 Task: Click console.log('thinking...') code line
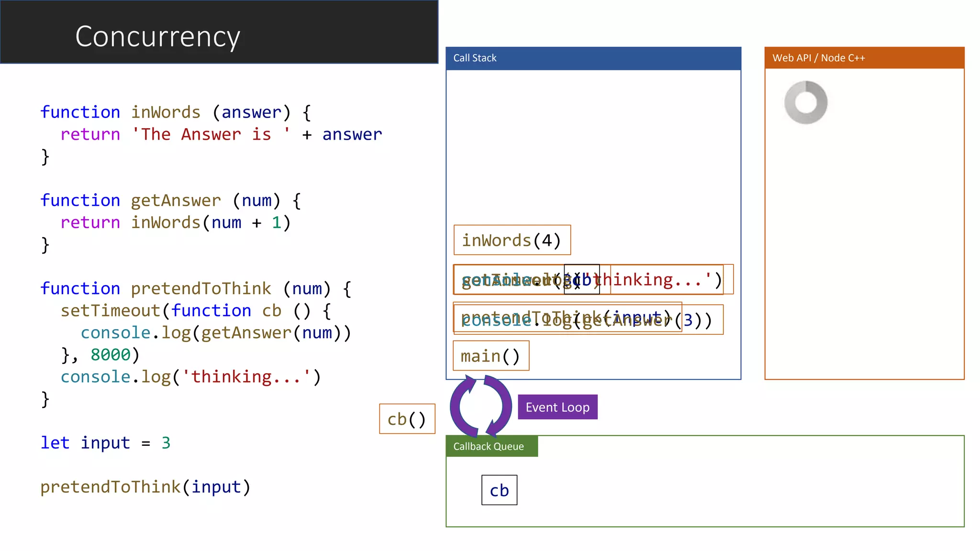pyautogui.click(x=190, y=377)
